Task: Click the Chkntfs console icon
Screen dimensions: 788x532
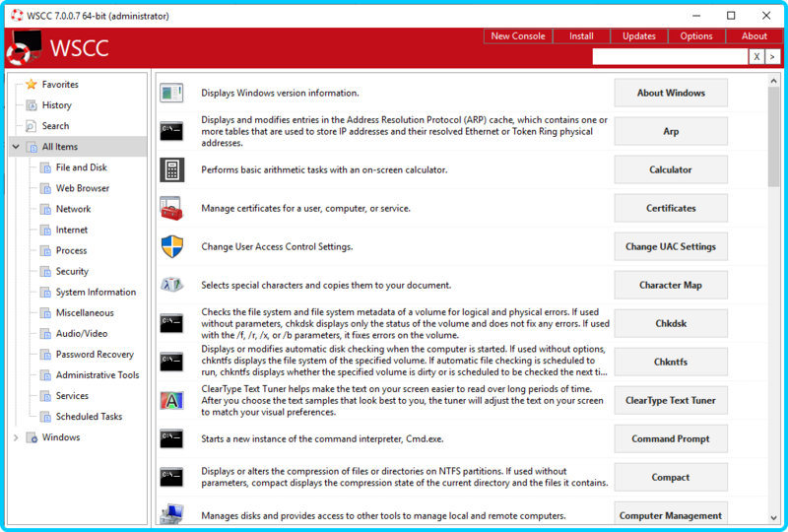Action: [171, 362]
